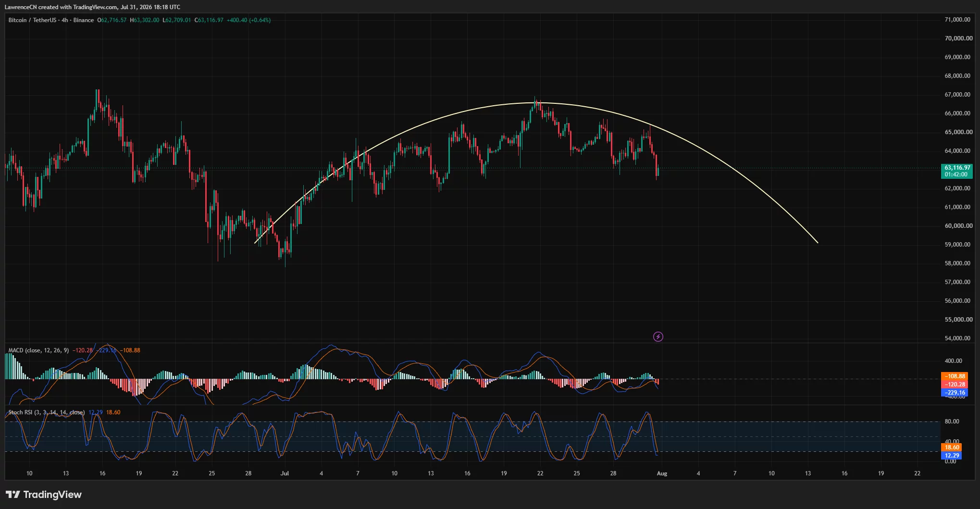Click the orange 18.60 badge on the Stoch RSI axis
The height and width of the screenshot is (509, 980).
[x=952, y=447]
